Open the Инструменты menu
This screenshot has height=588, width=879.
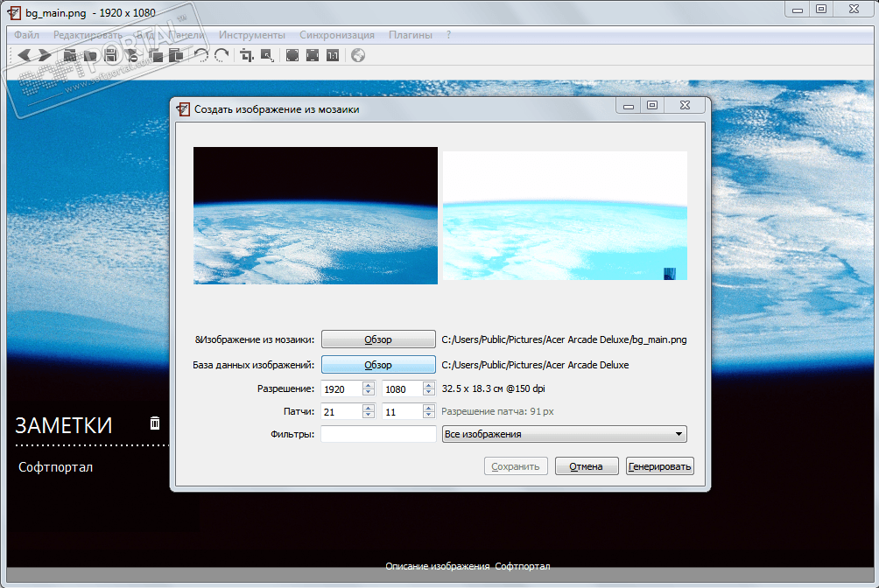[251, 35]
